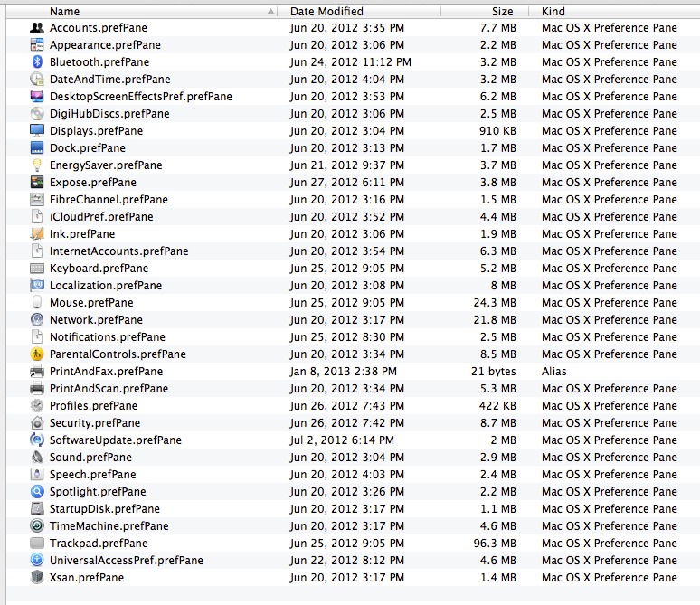Click date Jan 8, 2013 2:38 PM
This screenshot has height=605, width=700.
click(x=344, y=372)
